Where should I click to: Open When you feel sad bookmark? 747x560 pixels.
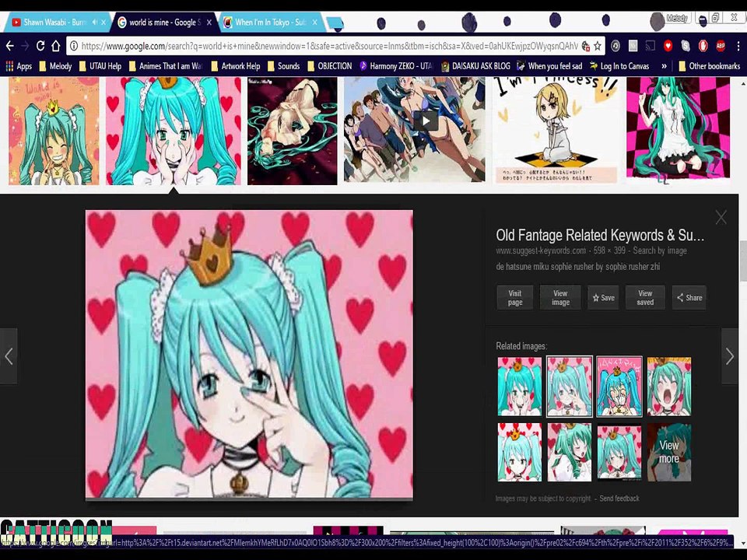(549, 66)
